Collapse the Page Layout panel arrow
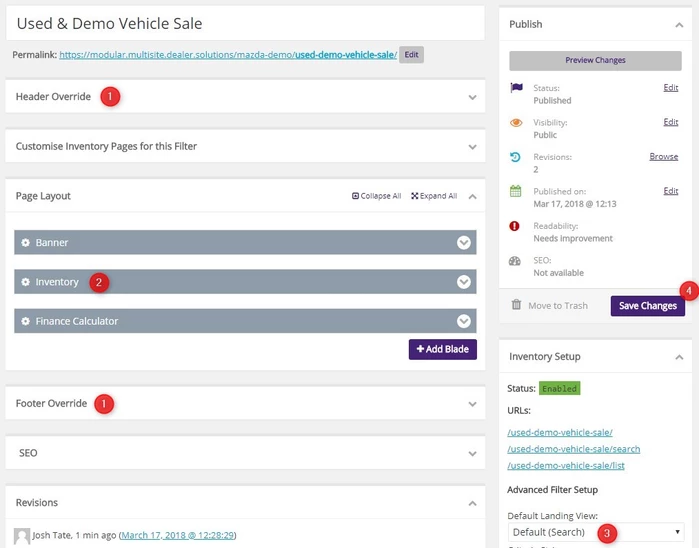The image size is (699, 548). point(473,197)
